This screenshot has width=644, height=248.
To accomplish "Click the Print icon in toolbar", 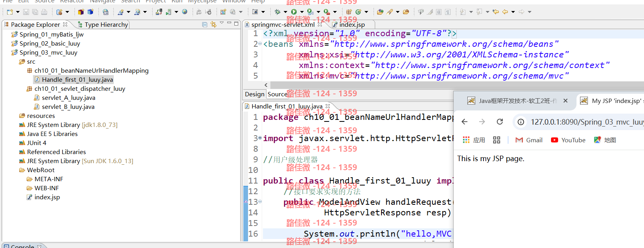I will click(x=44, y=12).
